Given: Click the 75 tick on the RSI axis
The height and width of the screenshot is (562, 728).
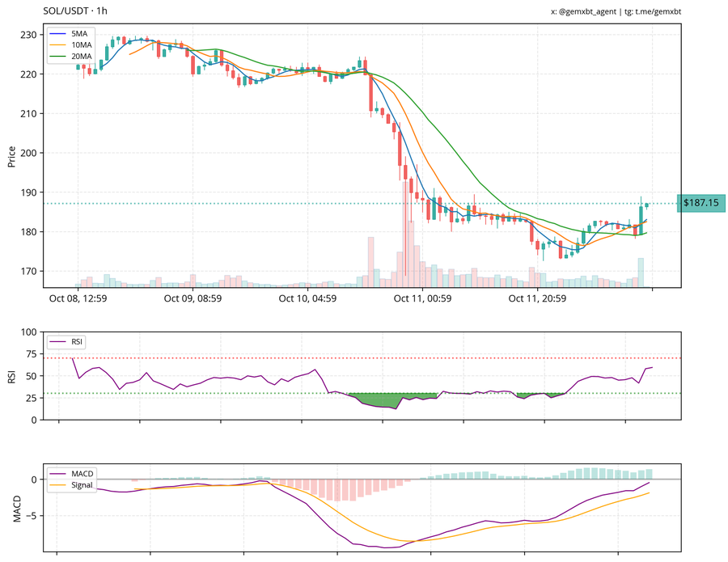Looking at the screenshot, I should [x=31, y=353].
